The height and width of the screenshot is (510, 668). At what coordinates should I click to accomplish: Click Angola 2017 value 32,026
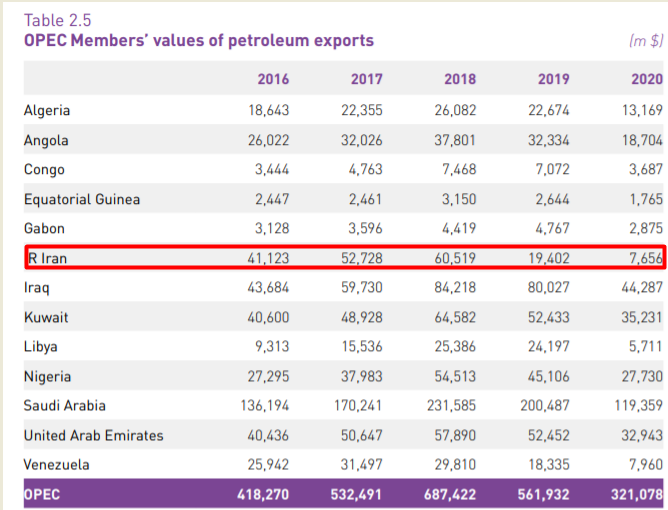(x=362, y=140)
